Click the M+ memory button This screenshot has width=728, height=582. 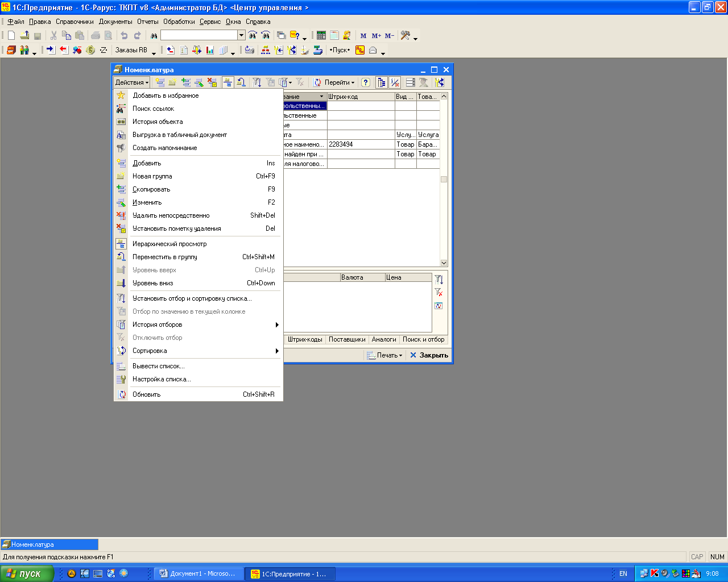pos(376,36)
